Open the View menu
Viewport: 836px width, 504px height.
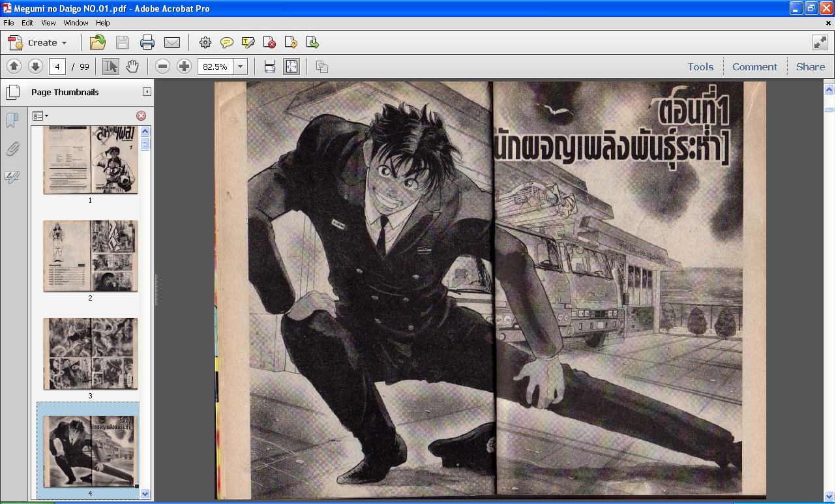pyautogui.click(x=48, y=23)
